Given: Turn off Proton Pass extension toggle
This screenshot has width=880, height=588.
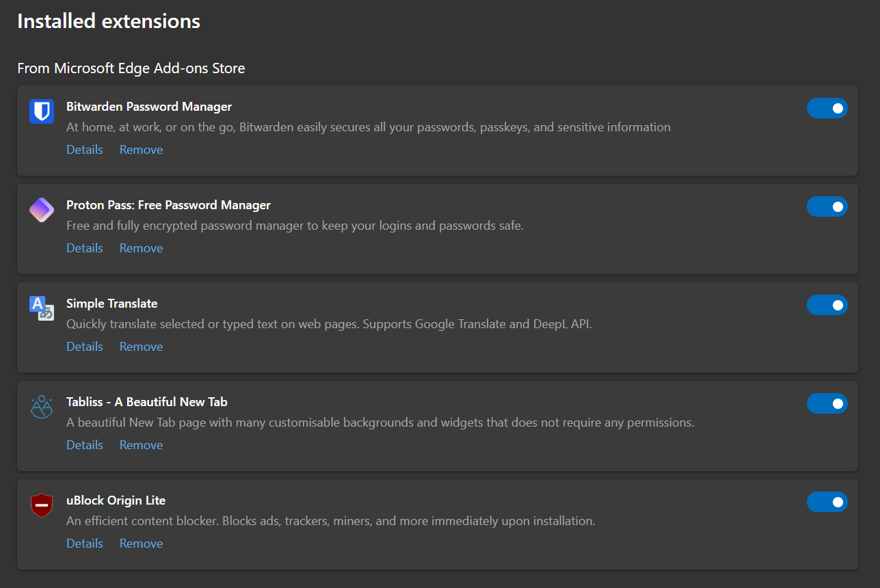Looking at the screenshot, I should (827, 206).
